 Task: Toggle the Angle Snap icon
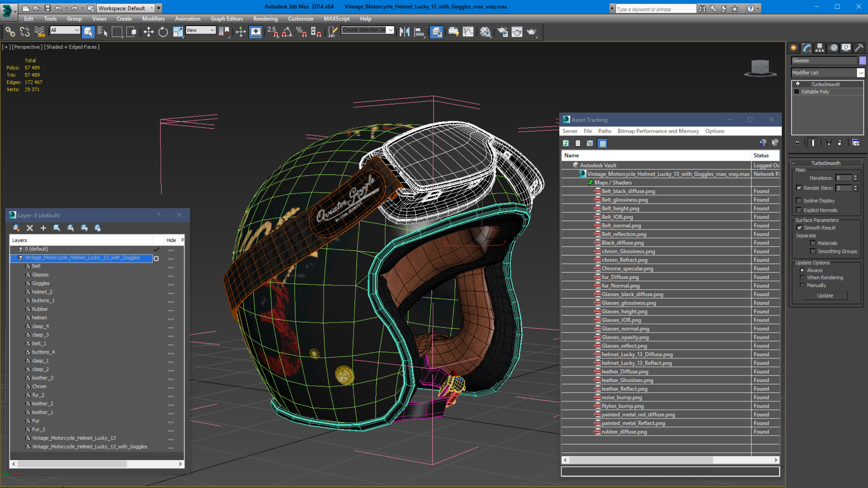(x=287, y=32)
